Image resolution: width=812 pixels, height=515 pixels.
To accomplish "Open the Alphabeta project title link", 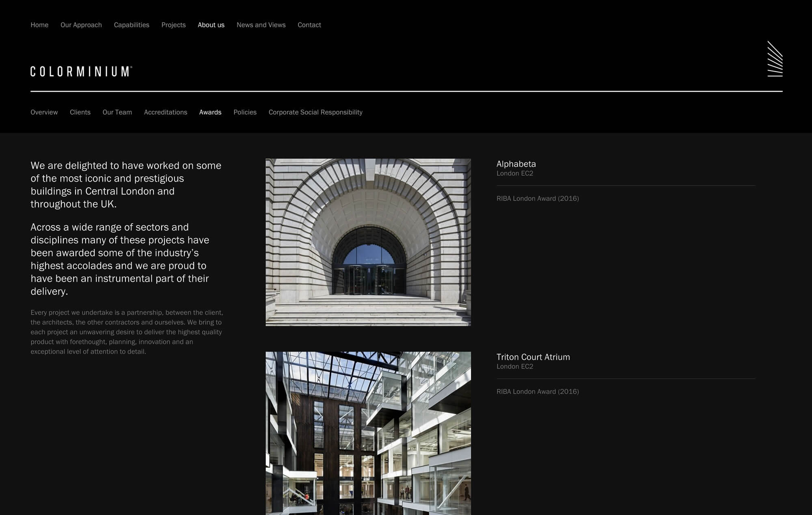I will pos(516,164).
